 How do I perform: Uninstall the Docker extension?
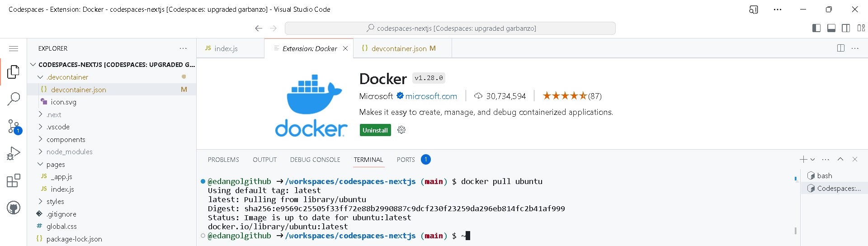(x=375, y=130)
